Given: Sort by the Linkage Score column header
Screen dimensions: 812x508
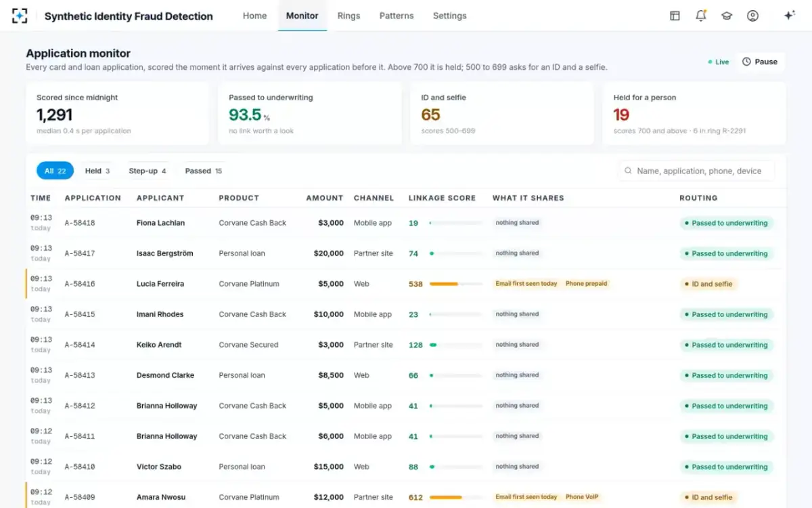Looking at the screenshot, I should pyautogui.click(x=442, y=198).
